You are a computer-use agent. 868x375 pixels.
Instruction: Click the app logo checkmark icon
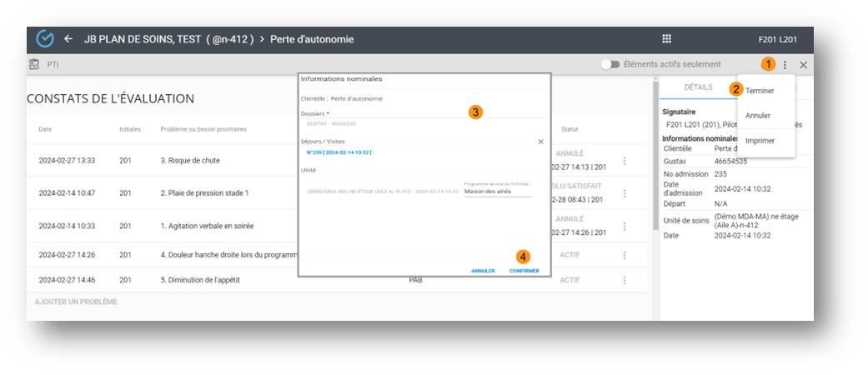coord(45,39)
